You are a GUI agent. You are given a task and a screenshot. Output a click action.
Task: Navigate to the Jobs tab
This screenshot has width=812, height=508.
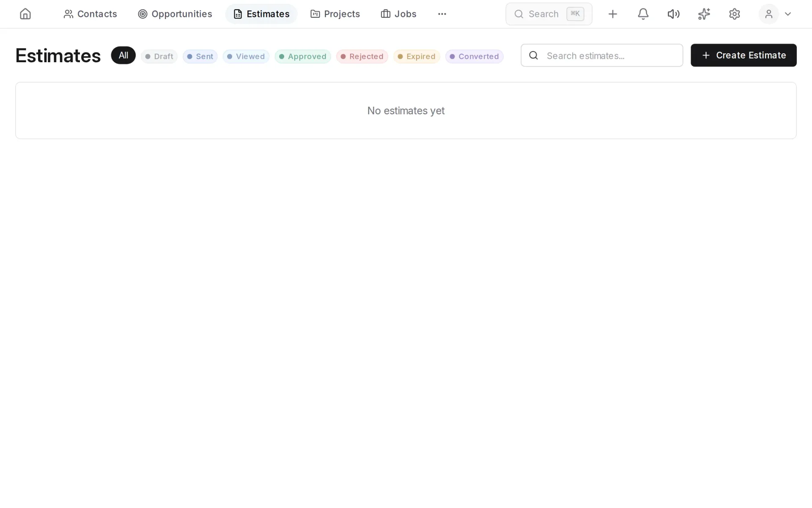point(398,14)
